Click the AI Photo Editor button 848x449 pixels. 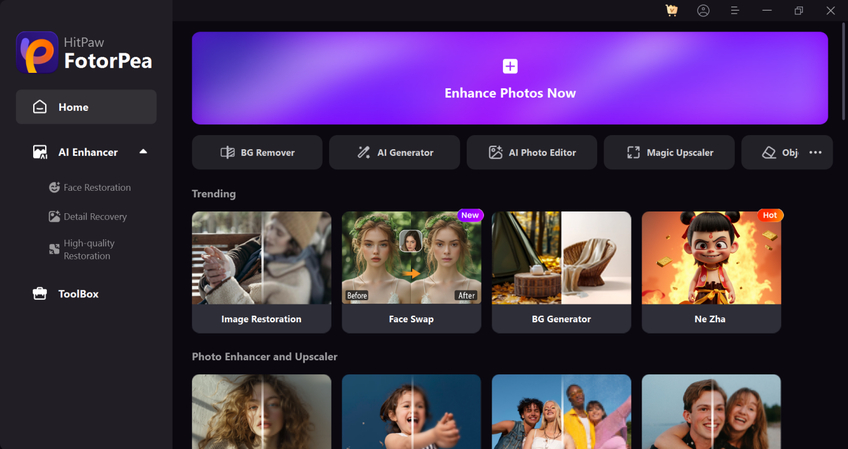[532, 153]
